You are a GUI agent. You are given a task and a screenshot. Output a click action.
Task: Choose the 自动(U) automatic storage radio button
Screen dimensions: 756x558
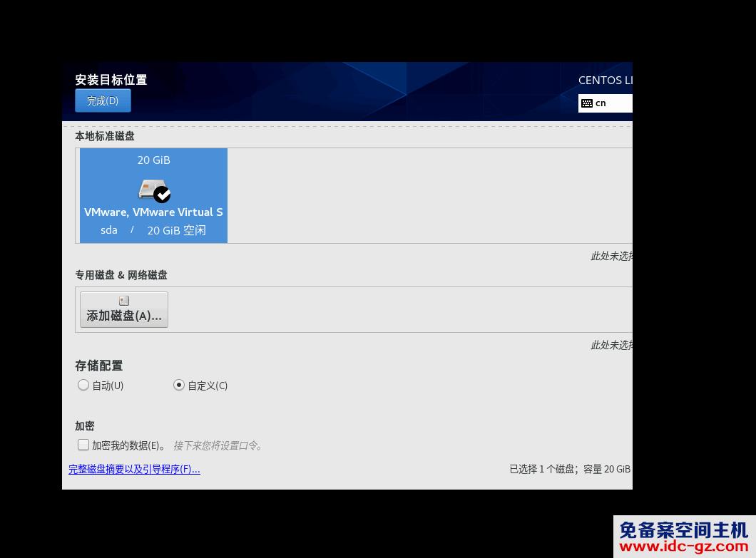coord(83,385)
